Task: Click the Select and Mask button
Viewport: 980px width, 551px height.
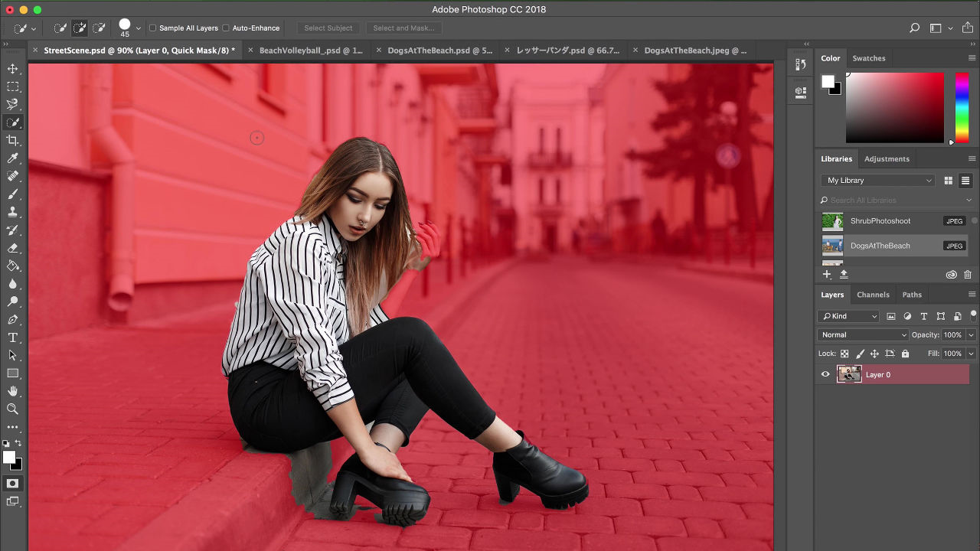Action: point(403,28)
